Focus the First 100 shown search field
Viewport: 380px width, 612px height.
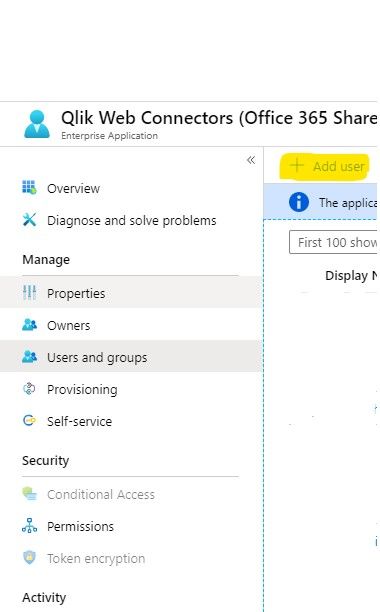(x=334, y=242)
